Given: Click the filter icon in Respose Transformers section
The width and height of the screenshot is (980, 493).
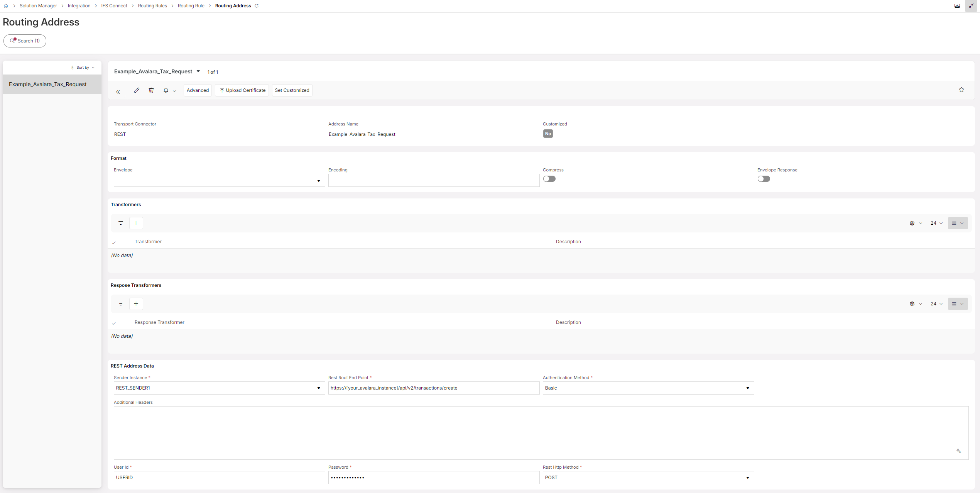Looking at the screenshot, I should [121, 304].
